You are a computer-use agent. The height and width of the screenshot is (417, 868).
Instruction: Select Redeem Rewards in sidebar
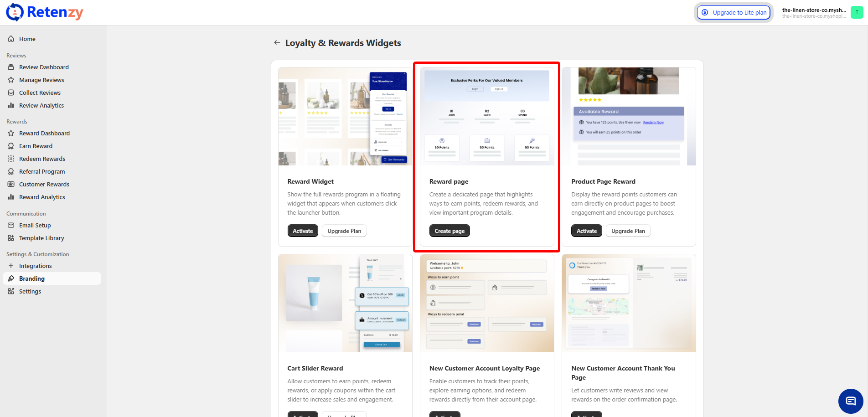[52, 159]
